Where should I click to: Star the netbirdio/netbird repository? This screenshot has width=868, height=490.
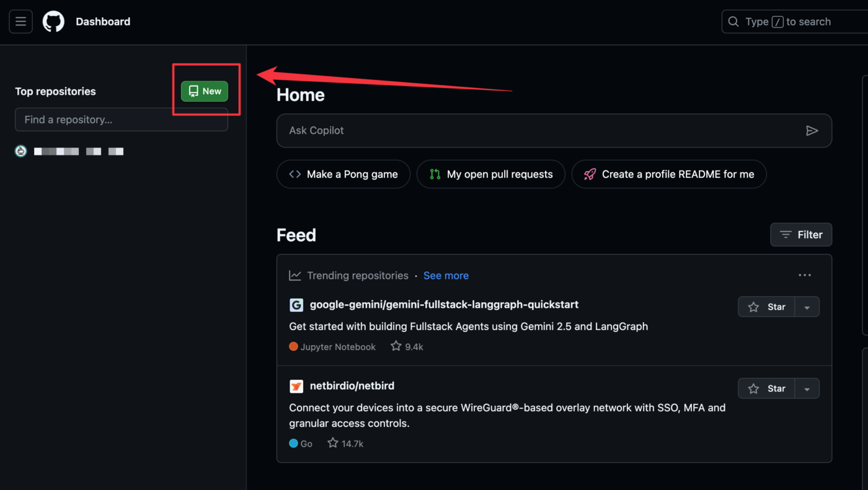pos(766,388)
